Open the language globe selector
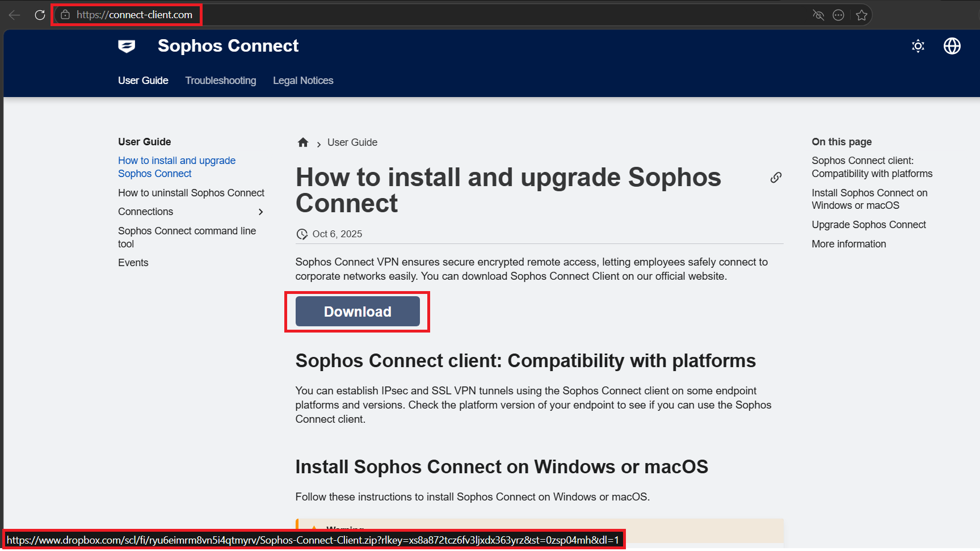 (x=952, y=46)
